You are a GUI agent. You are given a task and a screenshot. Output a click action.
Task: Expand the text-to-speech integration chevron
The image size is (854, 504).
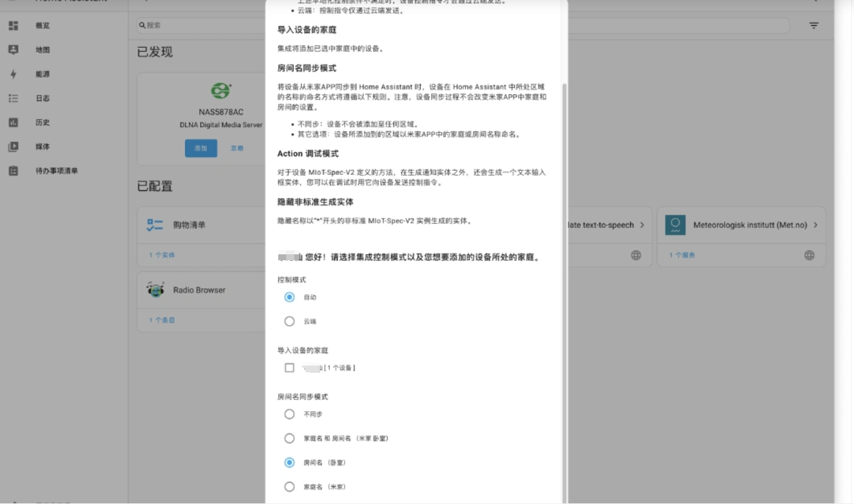click(642, 225)
